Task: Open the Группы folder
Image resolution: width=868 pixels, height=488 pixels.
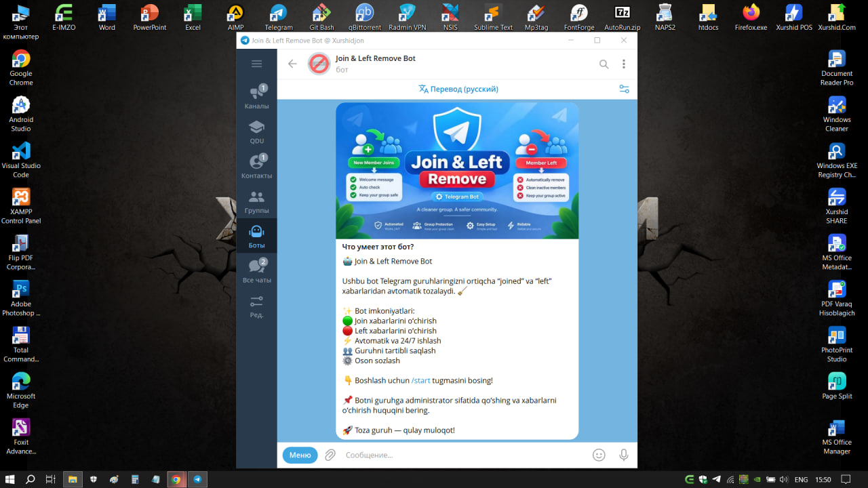Action: click(x=256, y=201)
